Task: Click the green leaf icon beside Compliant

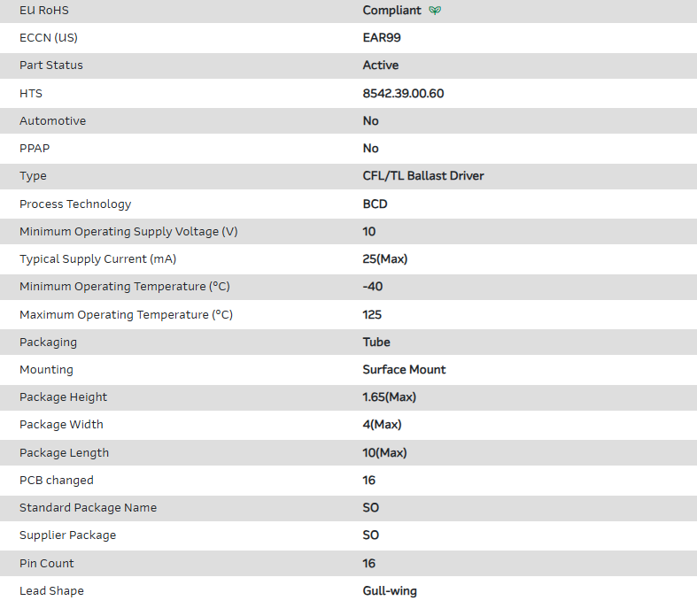Action: [435, 11]
